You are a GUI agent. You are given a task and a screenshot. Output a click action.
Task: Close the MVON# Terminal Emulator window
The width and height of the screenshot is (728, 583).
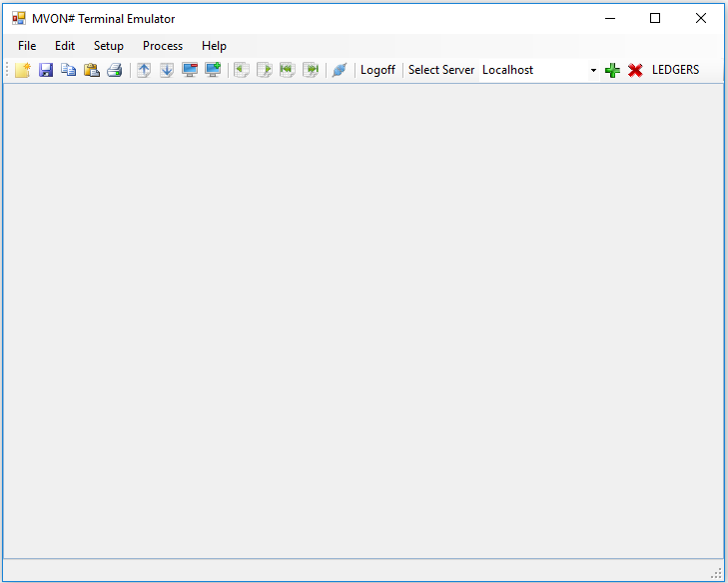(x=701, y=19)
